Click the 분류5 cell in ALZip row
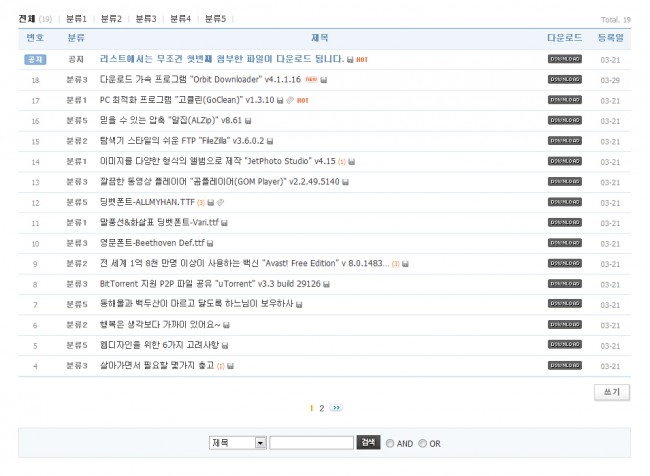 tap(77, 121)
